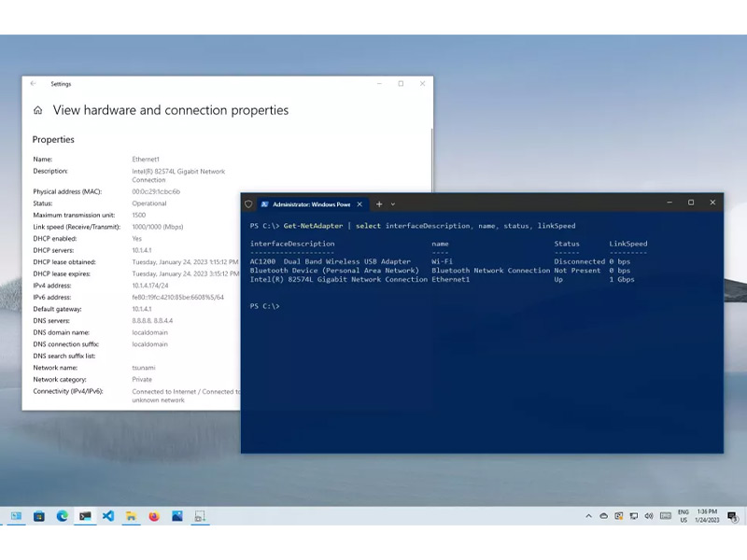Click the AC1200 Dual Band Wireless USB Adapter row
747x560 pixels.
(x=440, y=261)
